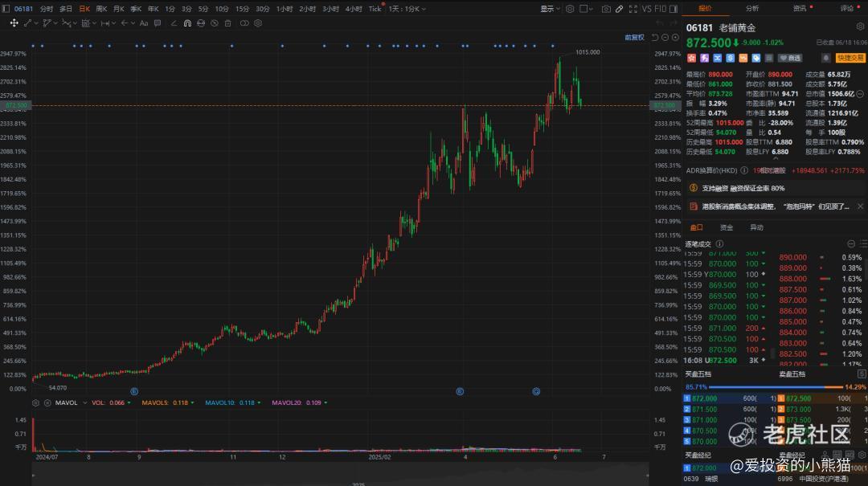Click the Hong Kong market flag icon
This screenshot has height=486, width=868.
tap(691, 58)
